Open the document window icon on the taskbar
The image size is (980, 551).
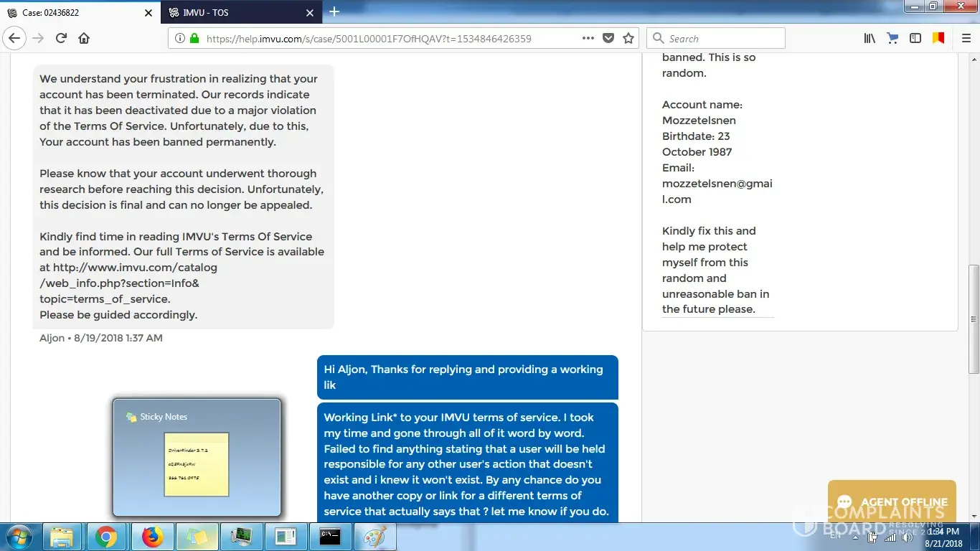(x=285, y=537)
